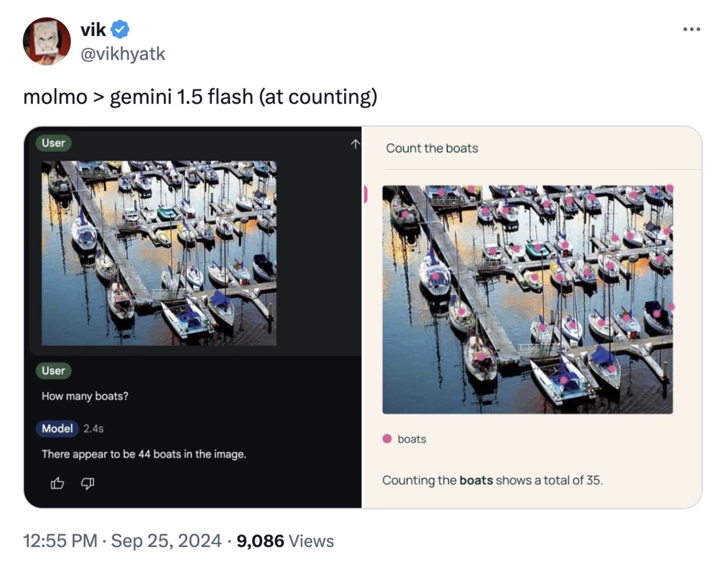Viewport: 728px width, 566px height.
Task: Click the 'How many boats?' message
Action: tap(85, 396)
